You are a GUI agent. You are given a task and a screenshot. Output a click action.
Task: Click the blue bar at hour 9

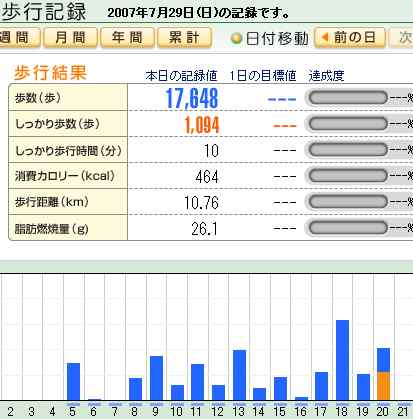point(156,378)
